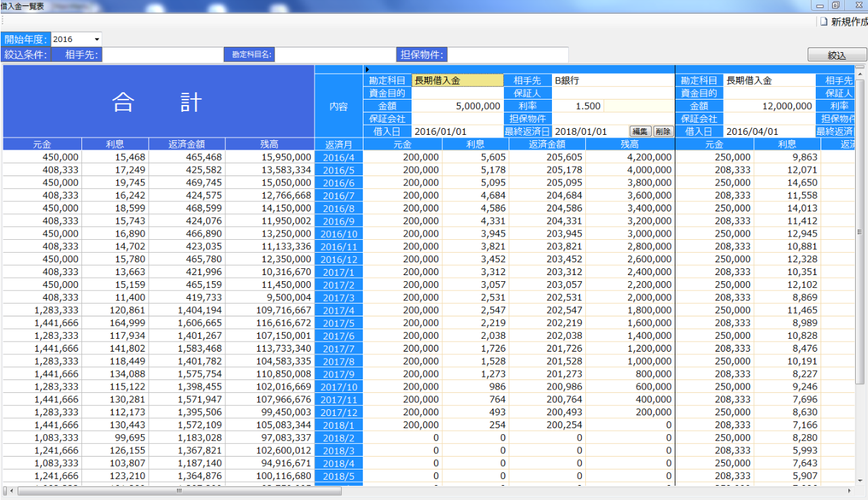Click the black record selector arrow marker
The width and height of the screenshot is (868, 500).
click(x=367, y=69)
